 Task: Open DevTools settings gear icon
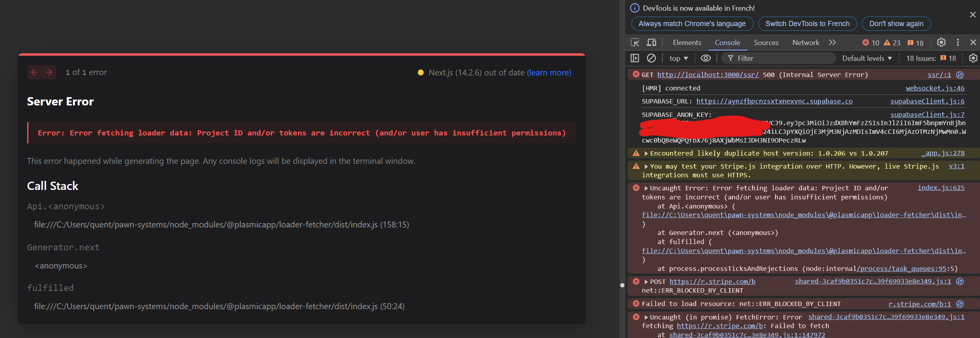[941, 43]
